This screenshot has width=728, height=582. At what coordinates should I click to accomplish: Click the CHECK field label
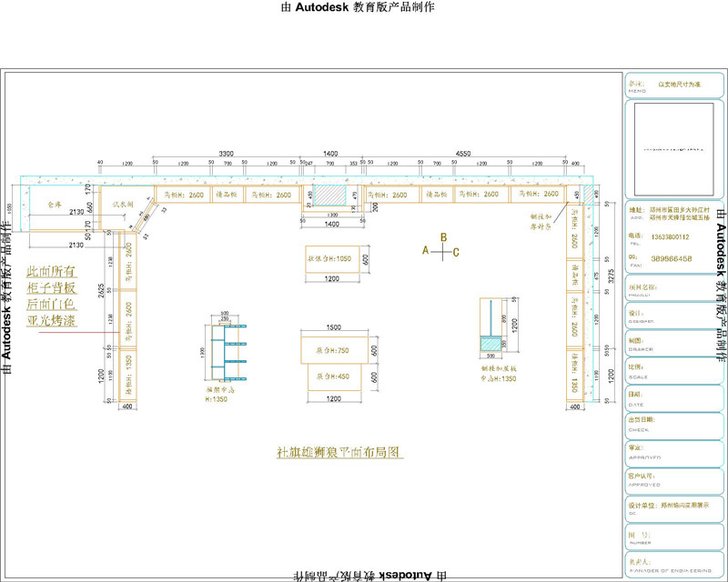pyautogui.click(x=638, y=430)
